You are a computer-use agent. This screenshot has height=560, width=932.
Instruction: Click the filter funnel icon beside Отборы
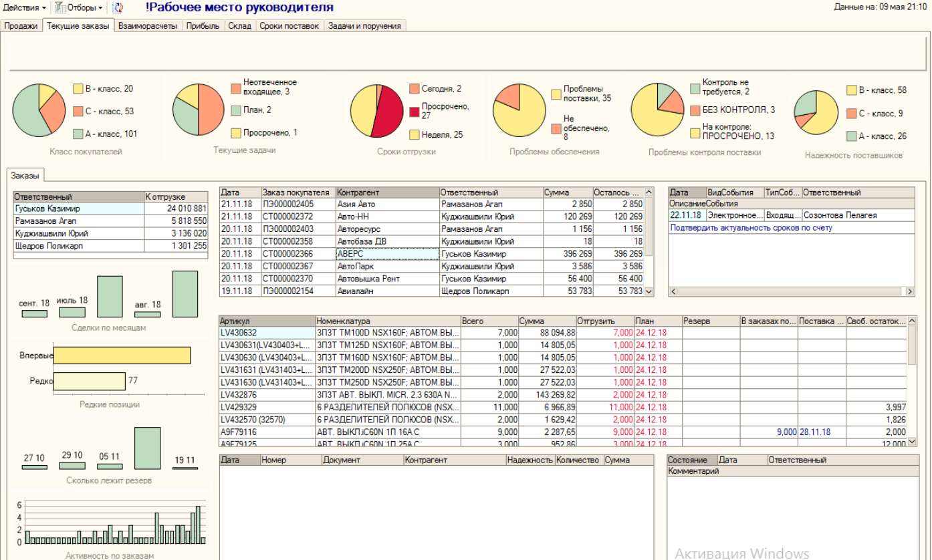[x=60, y=8]
